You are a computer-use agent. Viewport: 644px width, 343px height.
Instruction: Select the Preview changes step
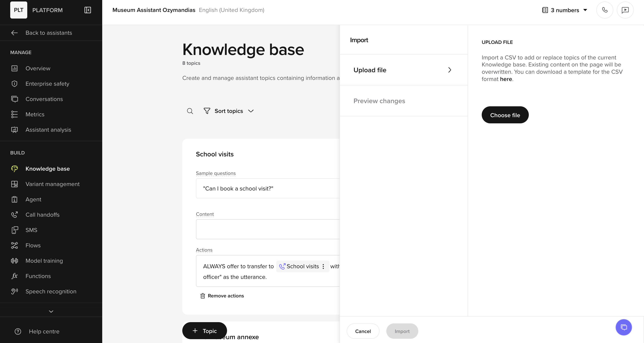[404, 101]
